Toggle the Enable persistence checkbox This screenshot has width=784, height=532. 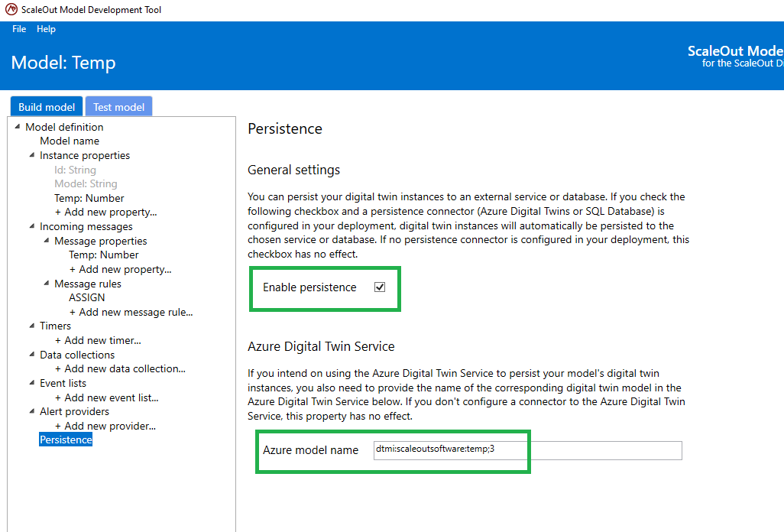point(380,287)
